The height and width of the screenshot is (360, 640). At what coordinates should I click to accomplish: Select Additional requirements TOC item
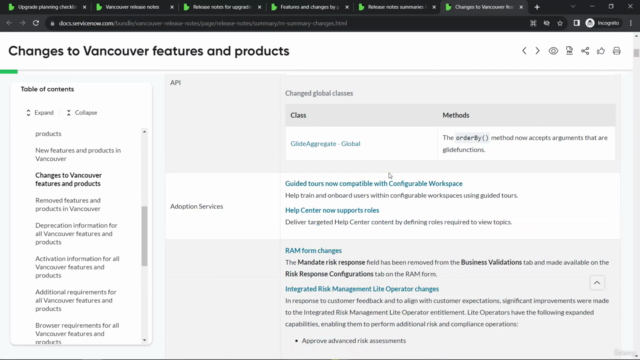pos(76,300)
